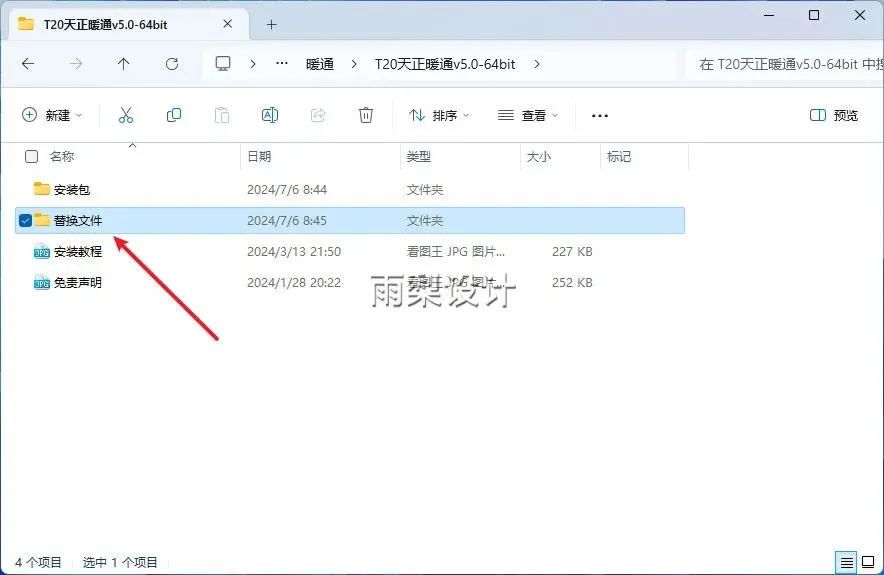
Task: Uncheck the 替换文件 row checkbox
Action: (25, 220)
